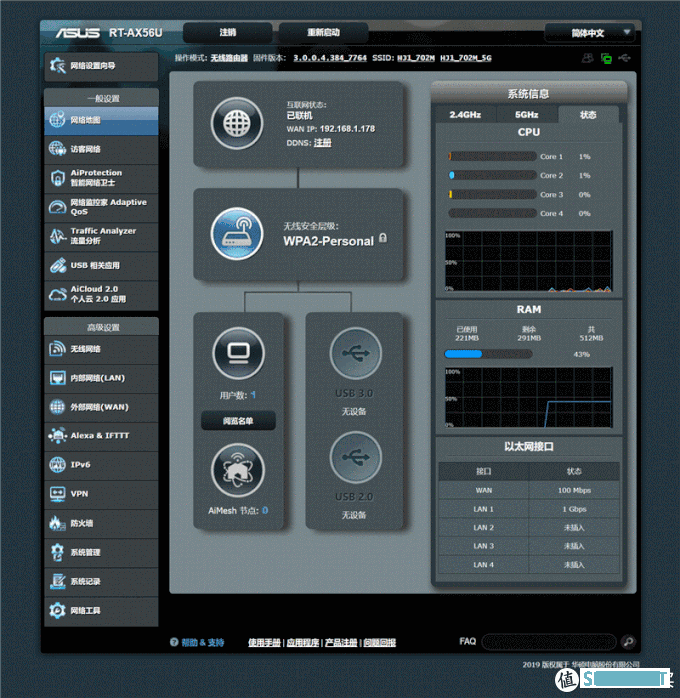Click the CPU usage history graph
Viewport: 680px width, 698px height.
coord(529,261)
